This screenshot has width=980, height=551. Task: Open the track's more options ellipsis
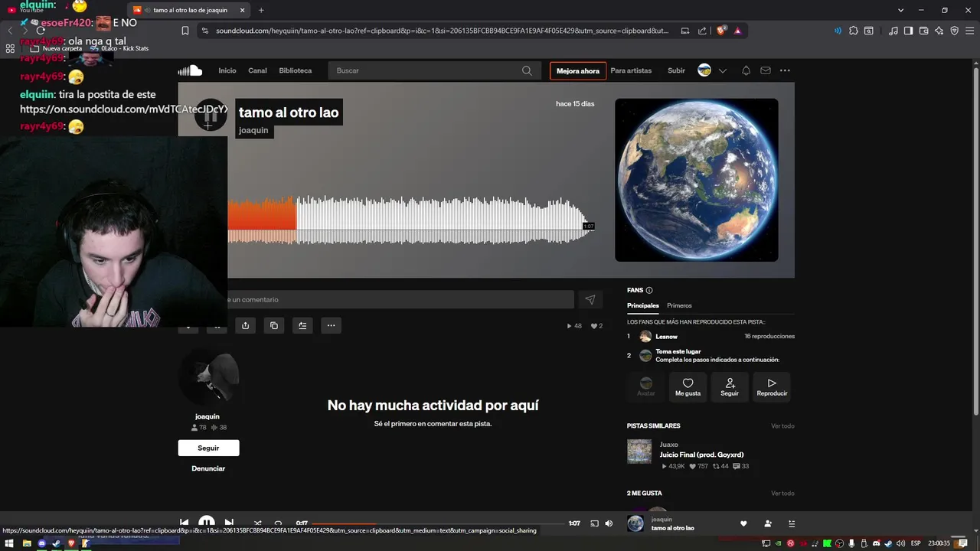pos(331,325)
